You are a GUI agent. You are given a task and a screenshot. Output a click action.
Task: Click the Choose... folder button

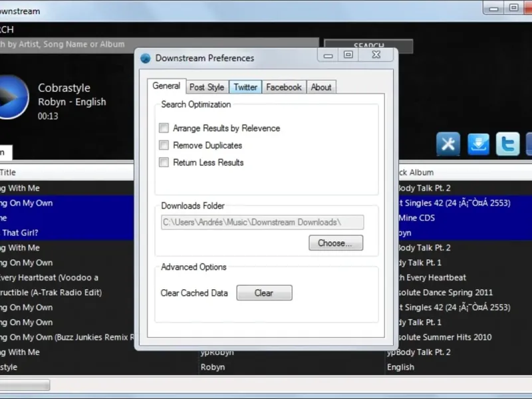(336, 243)
